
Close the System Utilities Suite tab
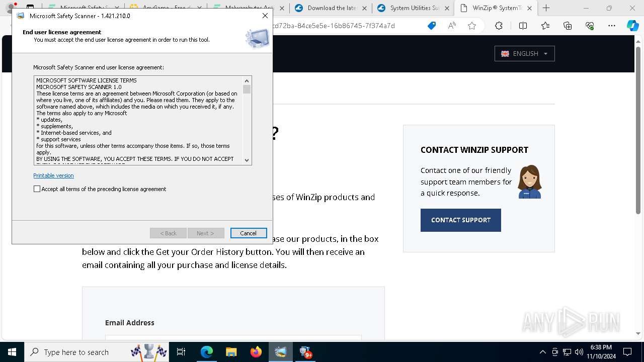click(447, 8)
